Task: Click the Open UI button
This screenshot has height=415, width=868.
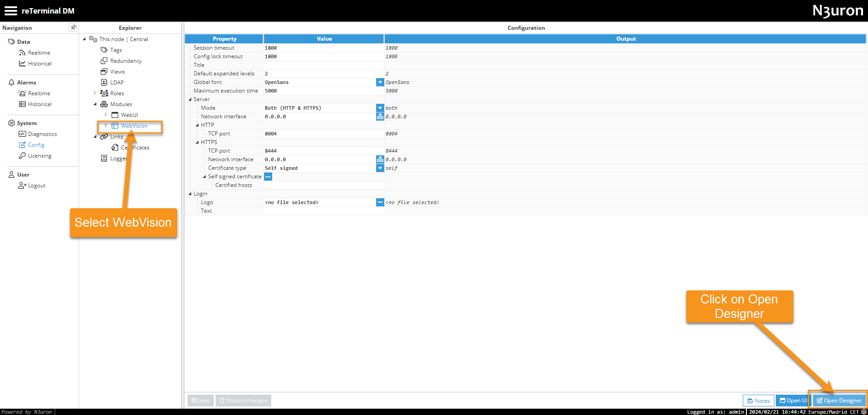Action: click(x=793, y=401)
